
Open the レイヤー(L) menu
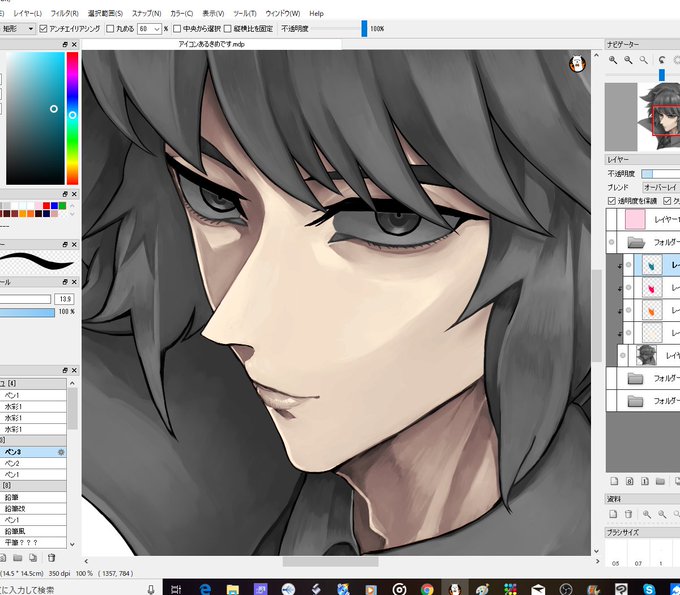27,13
